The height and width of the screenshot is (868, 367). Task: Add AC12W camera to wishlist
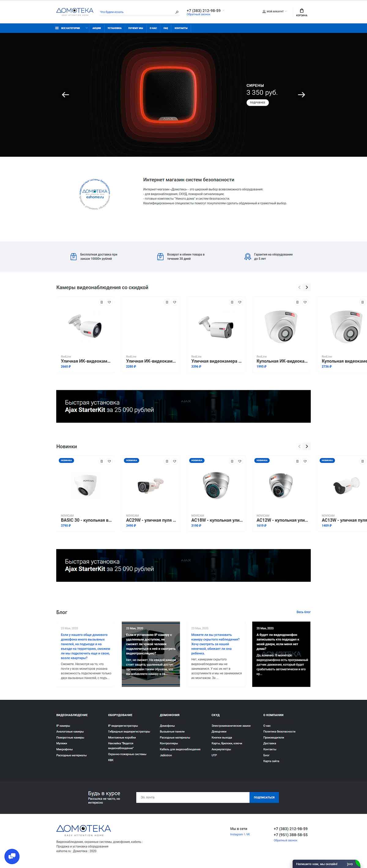(305, 461)
